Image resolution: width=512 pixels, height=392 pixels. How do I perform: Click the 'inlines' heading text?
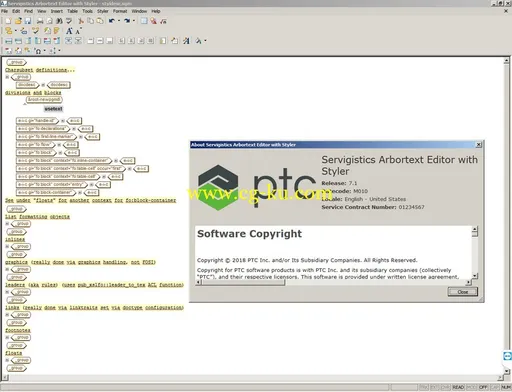(x=15, y=239)
